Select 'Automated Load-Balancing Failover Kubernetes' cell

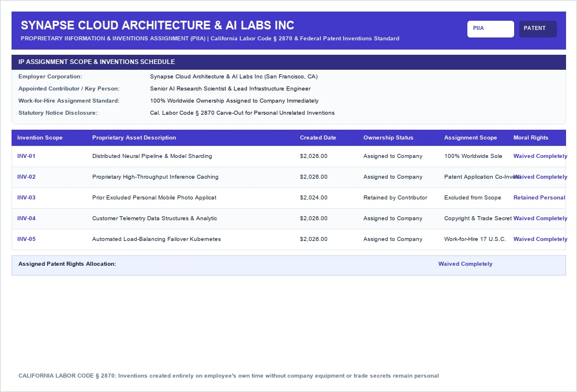[156, 239]
